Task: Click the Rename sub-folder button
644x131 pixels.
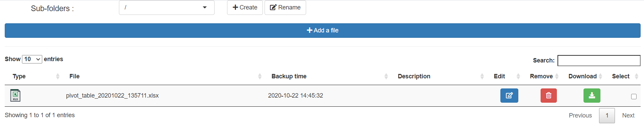Action: [x=285, y=7]
